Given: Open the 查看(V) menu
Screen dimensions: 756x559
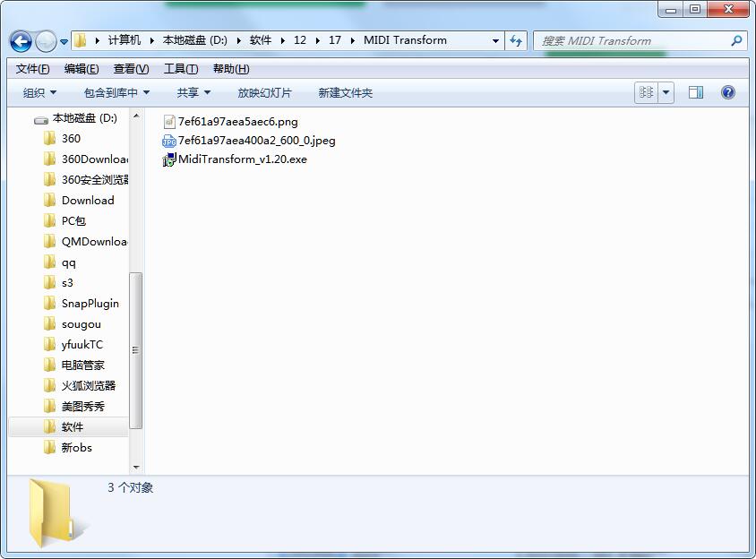Looking at the screenshot, I should click(131, 69).
